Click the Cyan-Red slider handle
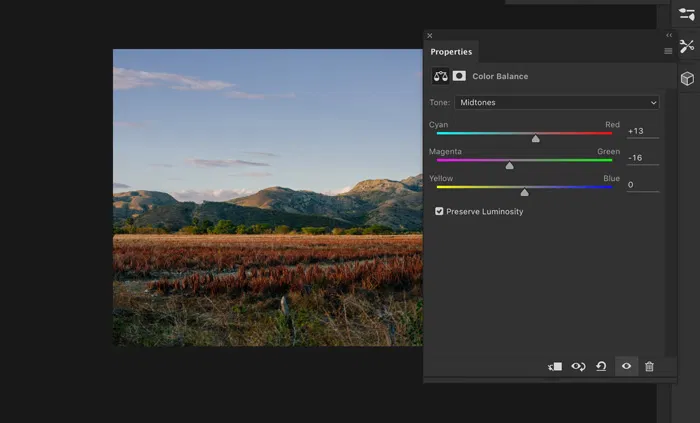 click(x=536, y=139)
